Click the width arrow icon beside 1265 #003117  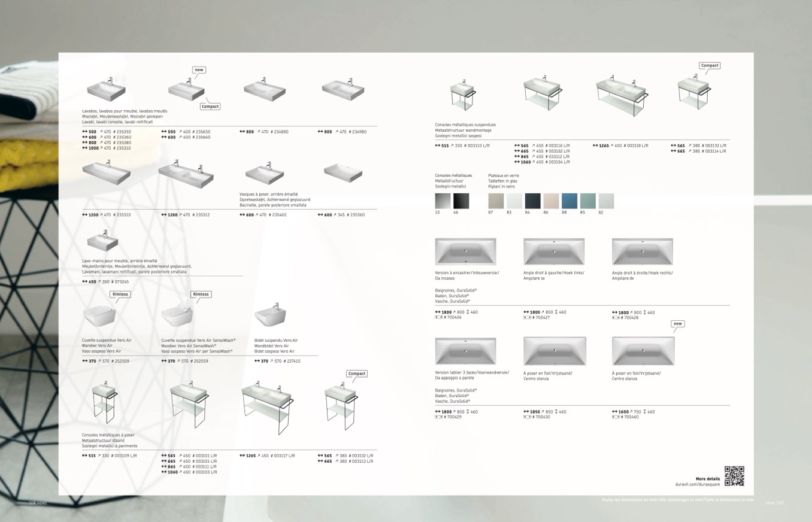pyautogui.click(x=243, y=456)
